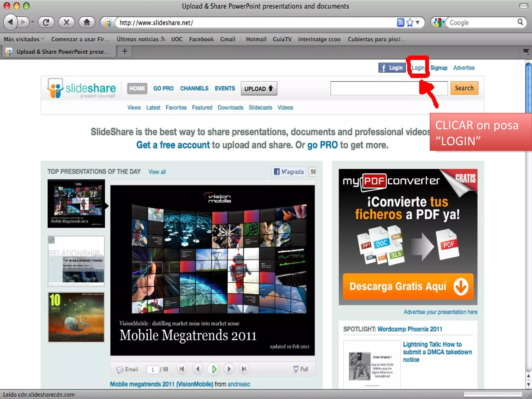Click the RSS feed icon in address bar
This screenshot has width=532, height=399.
point(400,23)
